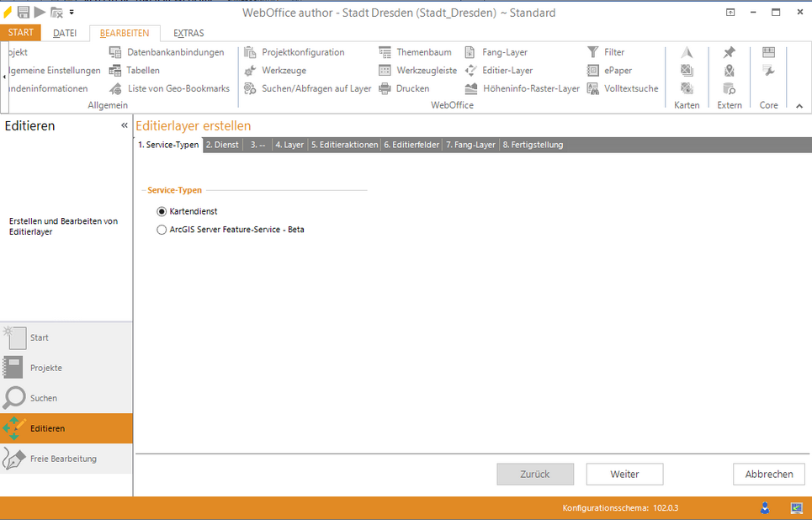Click the table grid icon in Core group

tap(768, 52)
